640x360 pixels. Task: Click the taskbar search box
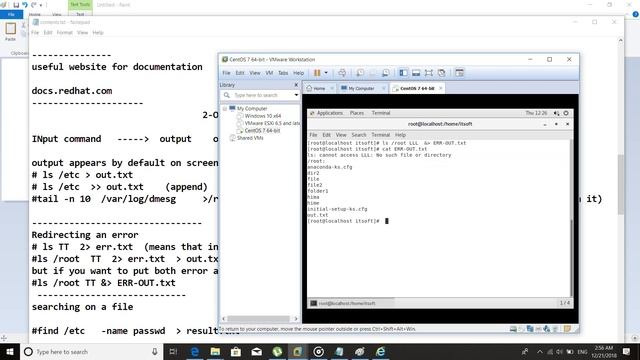pos(91,351)
